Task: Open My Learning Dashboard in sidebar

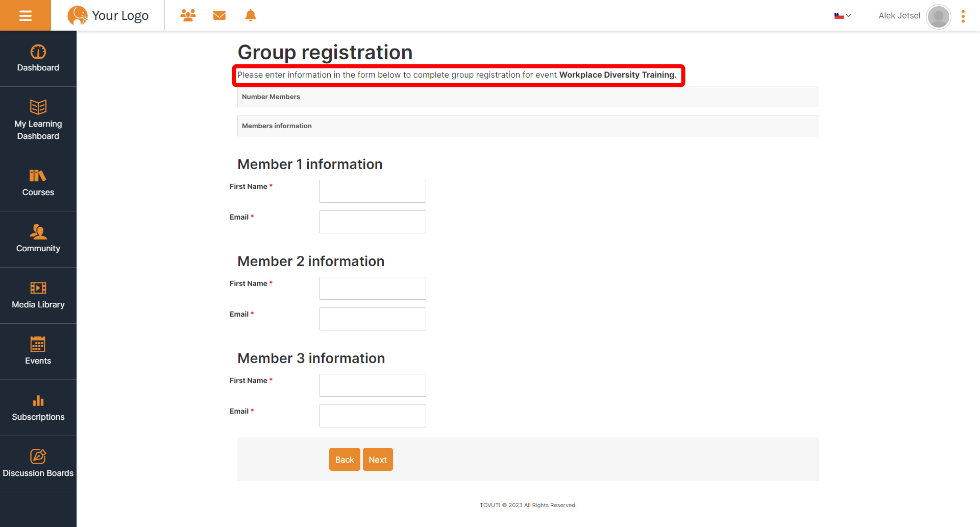Action: (x=38, y=121)
